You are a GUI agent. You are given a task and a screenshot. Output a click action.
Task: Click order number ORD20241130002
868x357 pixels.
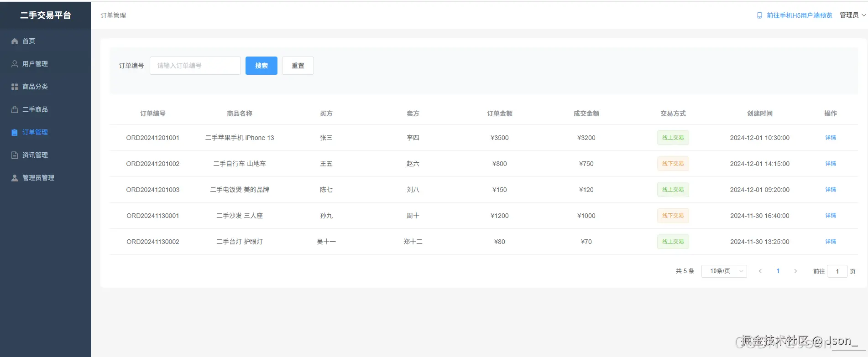(x=153, y=242)
